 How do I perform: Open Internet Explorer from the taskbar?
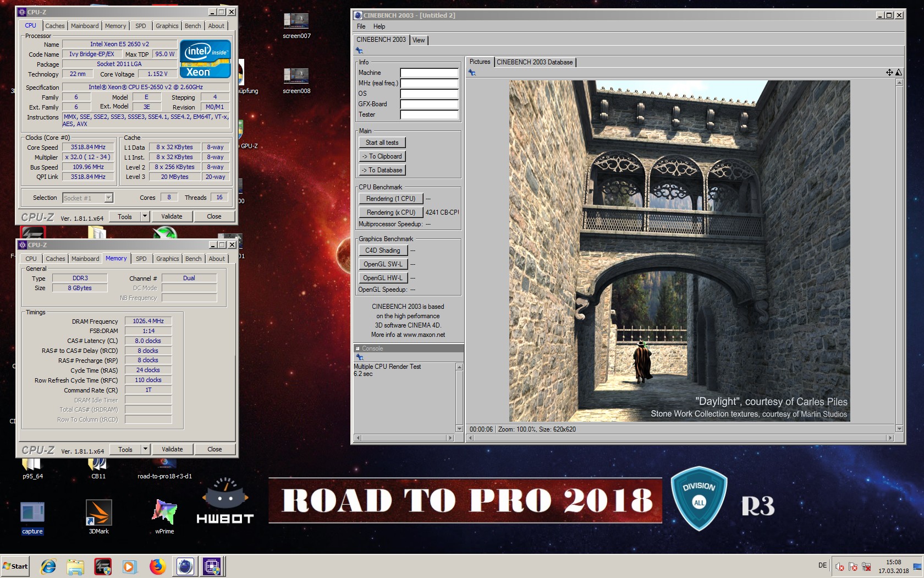(48, 566)
